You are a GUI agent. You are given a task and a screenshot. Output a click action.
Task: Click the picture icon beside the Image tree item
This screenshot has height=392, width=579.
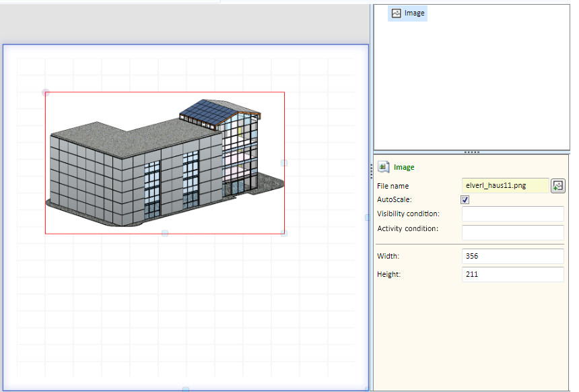397,13
